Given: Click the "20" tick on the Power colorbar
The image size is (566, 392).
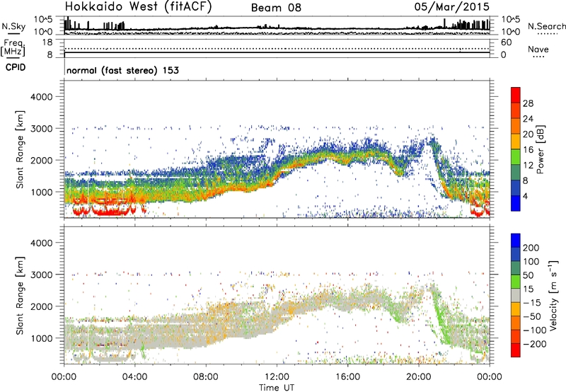Looking at the screenshot, I should 528,134.
